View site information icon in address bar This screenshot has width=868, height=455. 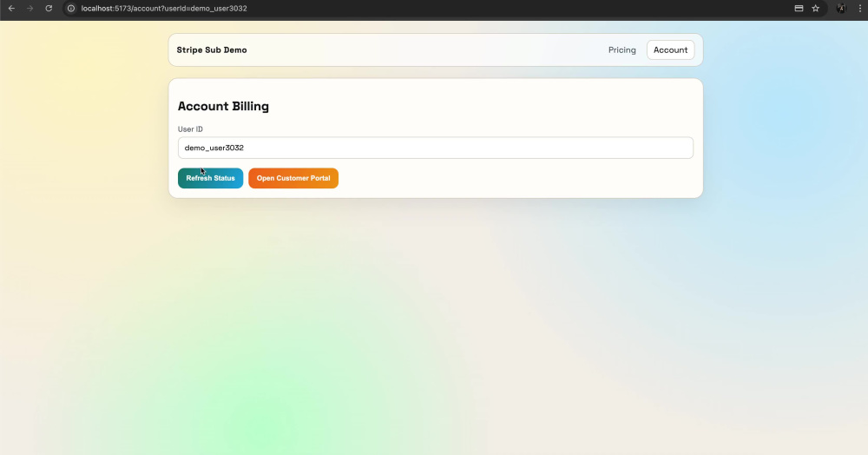point(71,9)
